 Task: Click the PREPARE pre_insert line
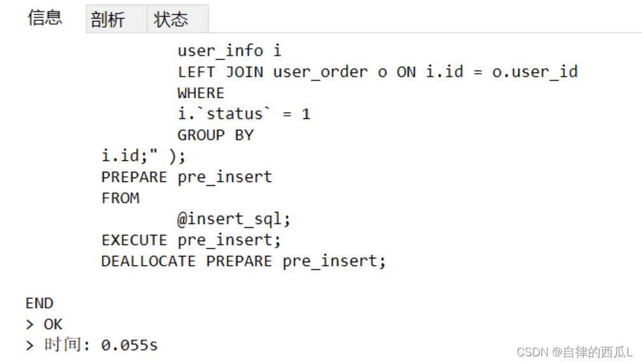click(186, 177)
